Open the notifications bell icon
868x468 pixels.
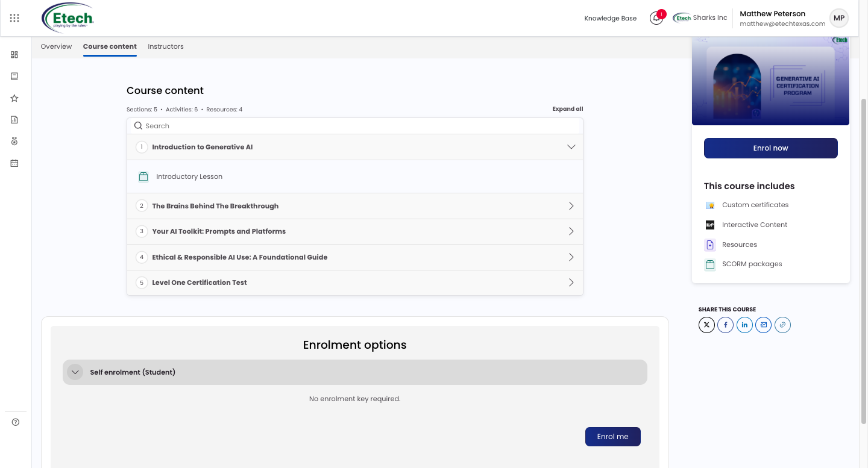[656, 18]
